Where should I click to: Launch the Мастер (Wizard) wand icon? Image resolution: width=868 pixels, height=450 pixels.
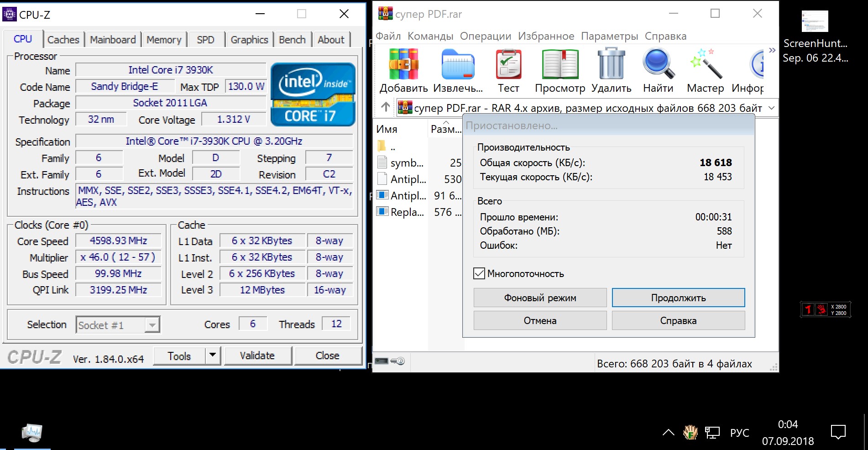[x=706, y=64]
